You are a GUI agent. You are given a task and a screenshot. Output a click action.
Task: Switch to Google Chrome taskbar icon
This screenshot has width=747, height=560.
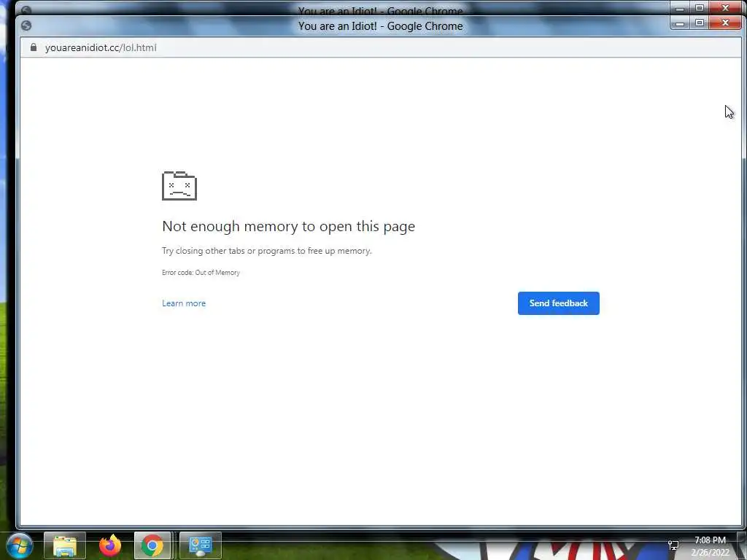click(152, 545)
